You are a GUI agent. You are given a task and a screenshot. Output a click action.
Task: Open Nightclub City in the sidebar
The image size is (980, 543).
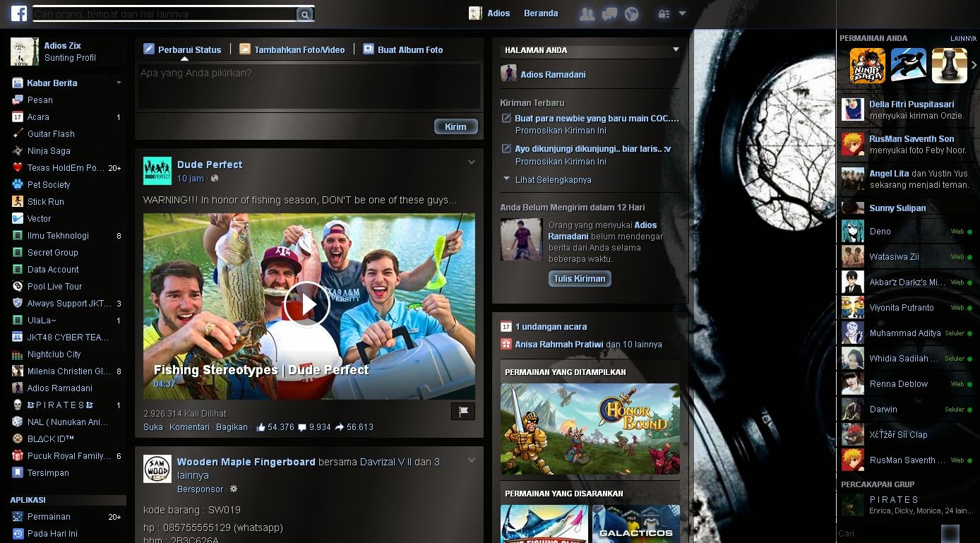[x=54, y=354]
